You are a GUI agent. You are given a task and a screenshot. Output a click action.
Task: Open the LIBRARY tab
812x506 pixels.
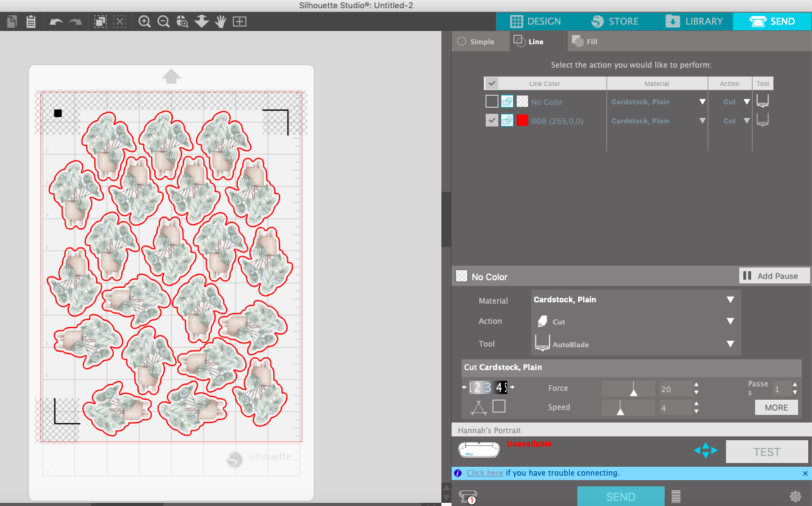694,22
